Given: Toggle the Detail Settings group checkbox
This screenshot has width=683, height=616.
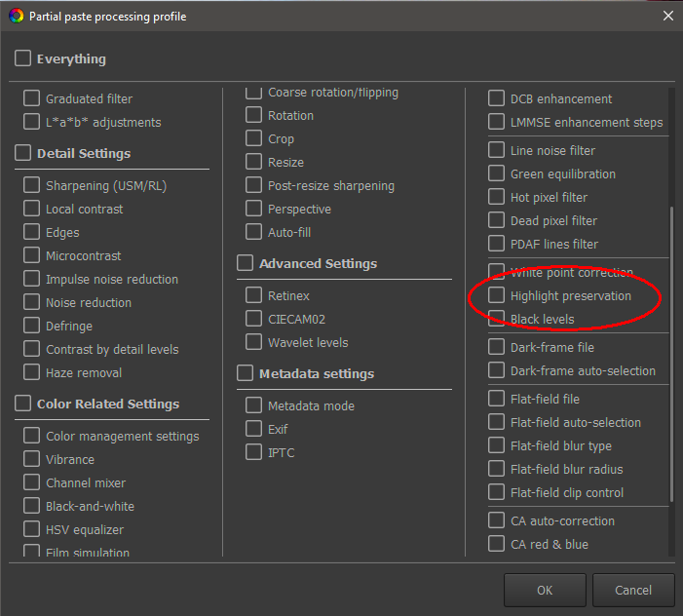Looking at the screenshot, I should click(x=22, y=153).
